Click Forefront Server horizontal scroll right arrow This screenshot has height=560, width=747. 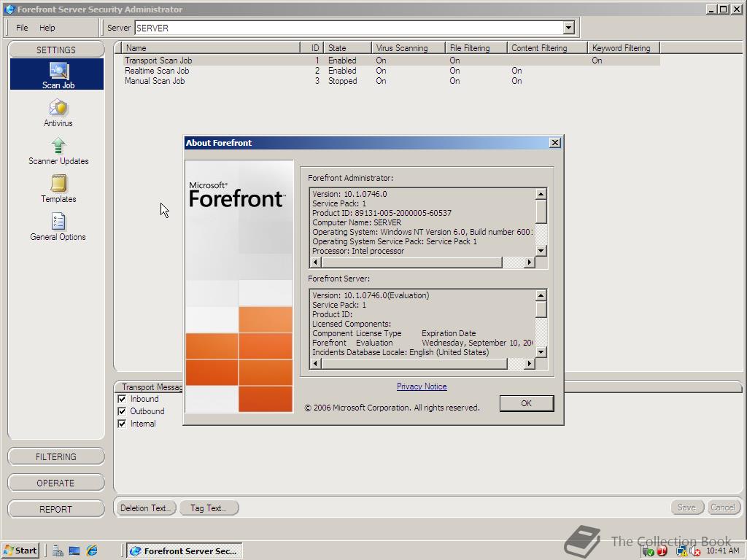pos(529,363)
